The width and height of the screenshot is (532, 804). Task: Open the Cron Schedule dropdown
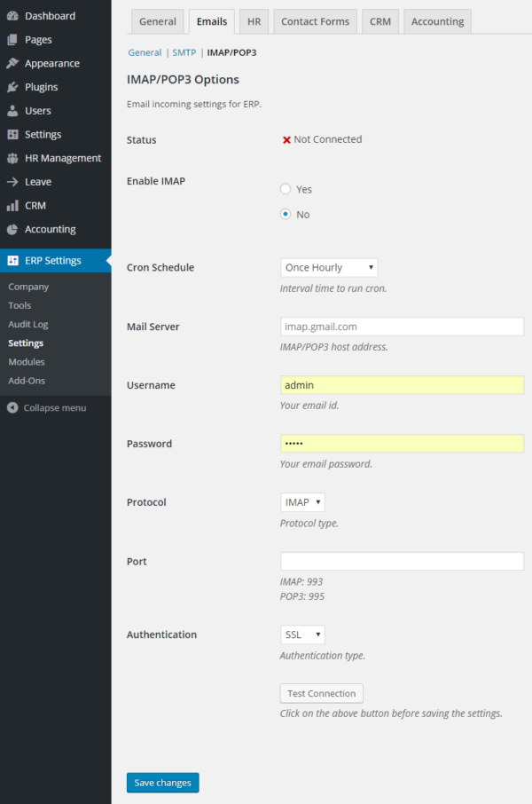click(x=328, y=267)
